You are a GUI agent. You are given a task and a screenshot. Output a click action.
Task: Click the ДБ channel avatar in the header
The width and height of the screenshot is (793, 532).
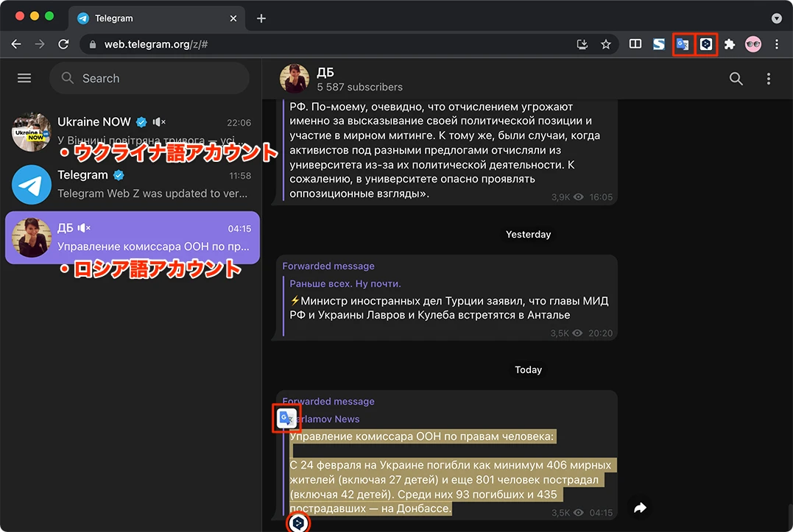[294, 79]
